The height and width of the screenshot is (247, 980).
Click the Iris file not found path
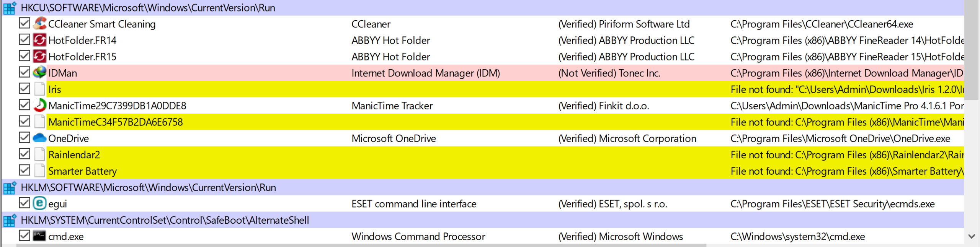pyautogui.click(x=847, y=89)
